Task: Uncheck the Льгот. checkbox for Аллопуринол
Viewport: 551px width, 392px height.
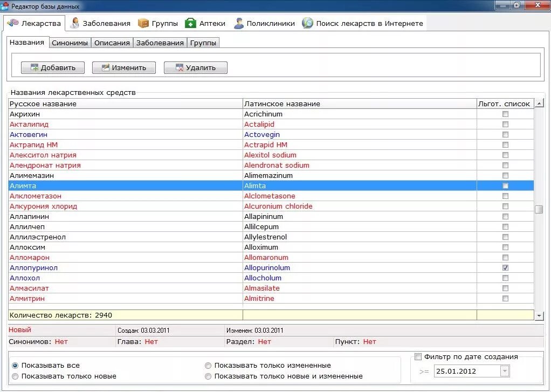Action: (505, 267)
